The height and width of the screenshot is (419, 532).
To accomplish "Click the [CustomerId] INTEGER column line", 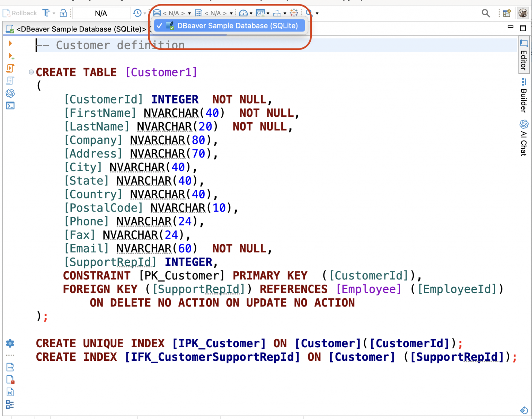I will (168, 99).
